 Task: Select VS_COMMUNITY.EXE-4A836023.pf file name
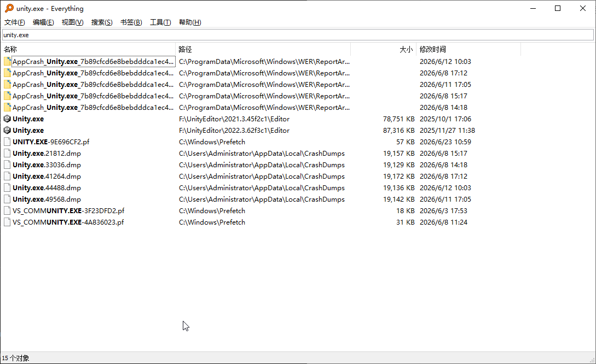(x=68, y=222)
